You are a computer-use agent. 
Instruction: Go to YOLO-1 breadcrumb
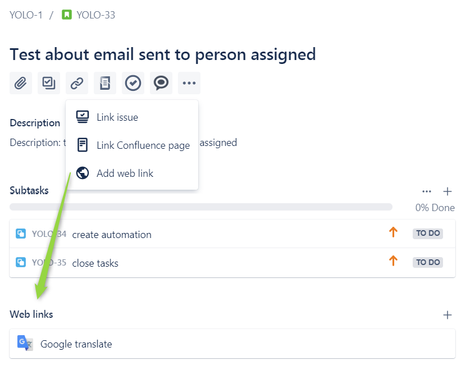(x=26, y=15)
